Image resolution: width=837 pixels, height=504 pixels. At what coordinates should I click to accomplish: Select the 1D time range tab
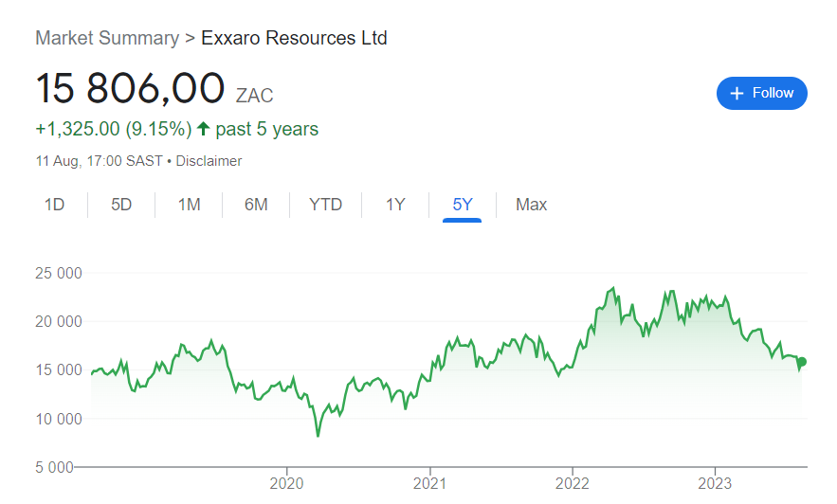[54, 205]
